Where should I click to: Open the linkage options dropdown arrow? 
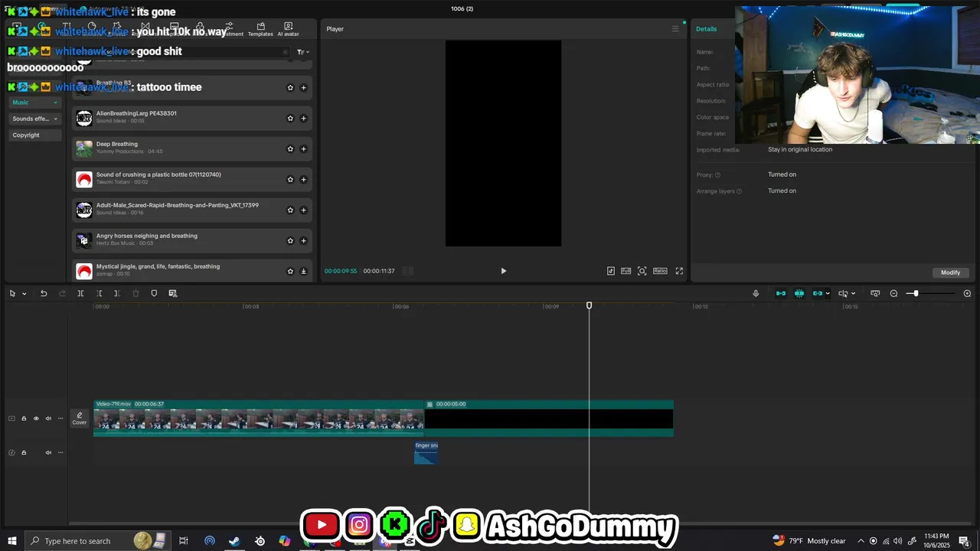coord(828,294)
